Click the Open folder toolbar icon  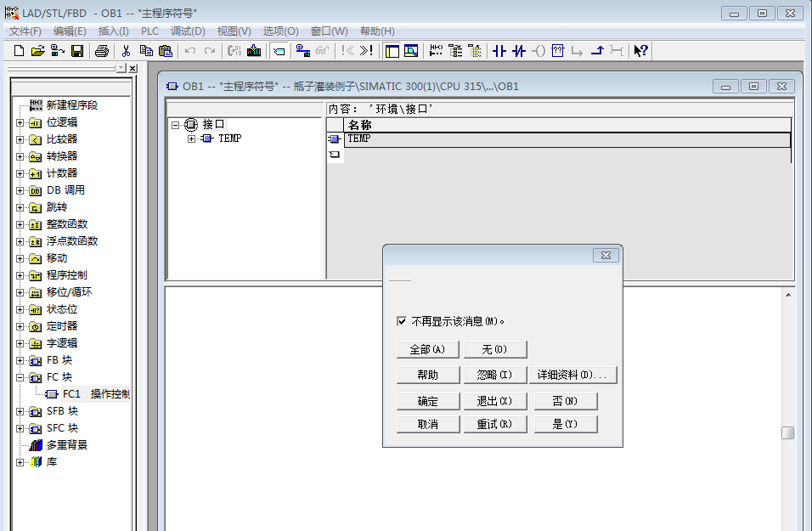point(37,51)
